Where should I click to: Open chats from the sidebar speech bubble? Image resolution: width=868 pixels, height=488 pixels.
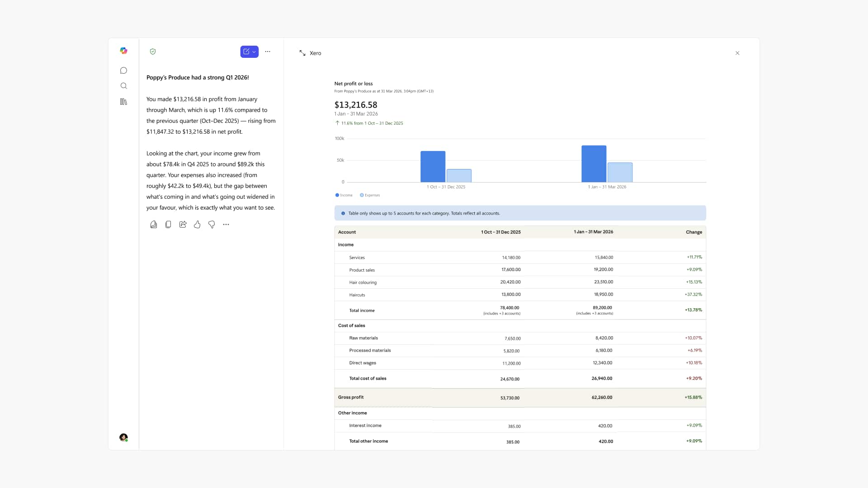(123, 70)
